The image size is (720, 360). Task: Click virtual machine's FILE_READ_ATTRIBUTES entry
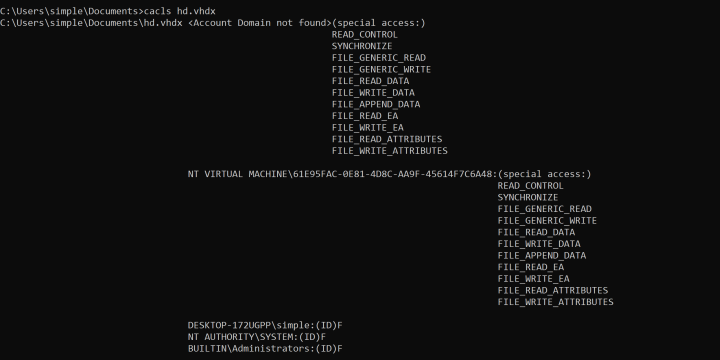tap(553, 290)
